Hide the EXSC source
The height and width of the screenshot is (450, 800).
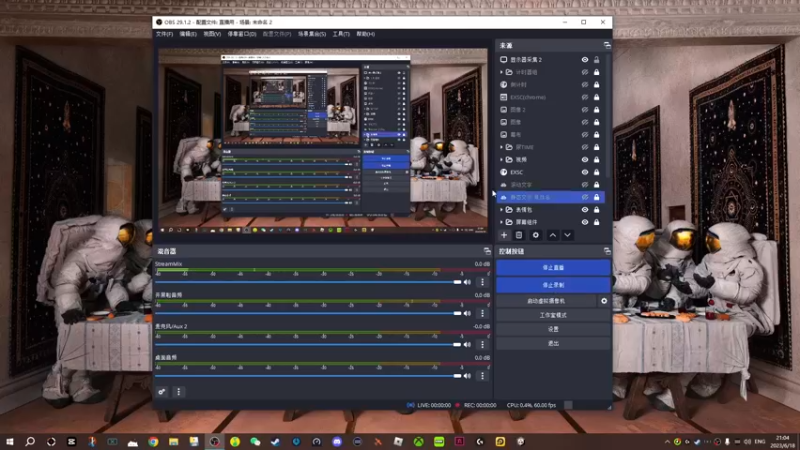point(585,172)
